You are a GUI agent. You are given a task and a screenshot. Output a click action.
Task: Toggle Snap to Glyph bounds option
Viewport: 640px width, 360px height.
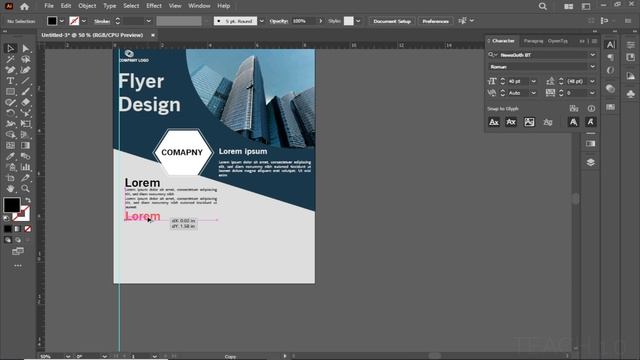click(529, 122)
